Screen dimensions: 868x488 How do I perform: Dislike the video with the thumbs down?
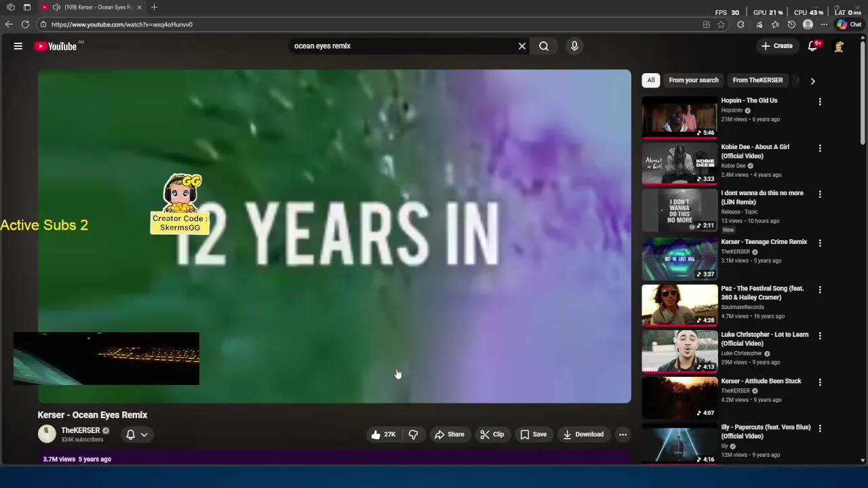tap(413, 434)
